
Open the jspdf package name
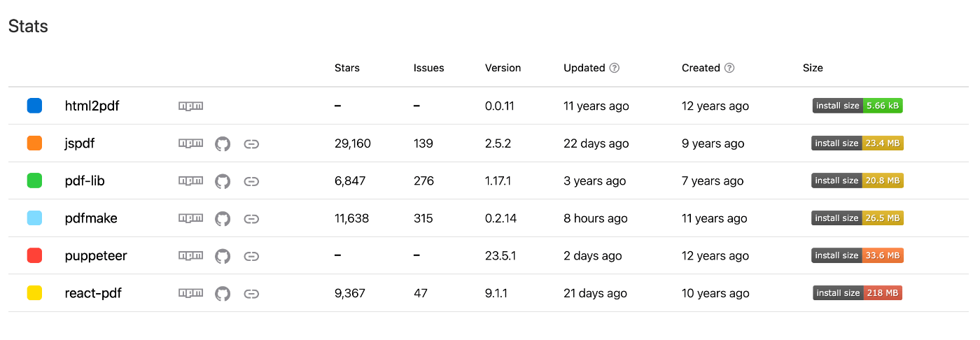click(x=79, y=143)
